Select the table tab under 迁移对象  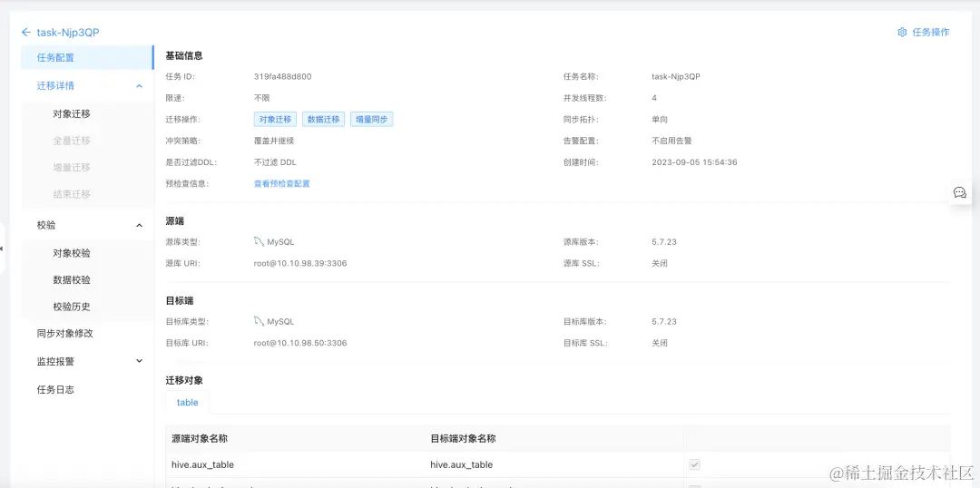tap(188, 403)
